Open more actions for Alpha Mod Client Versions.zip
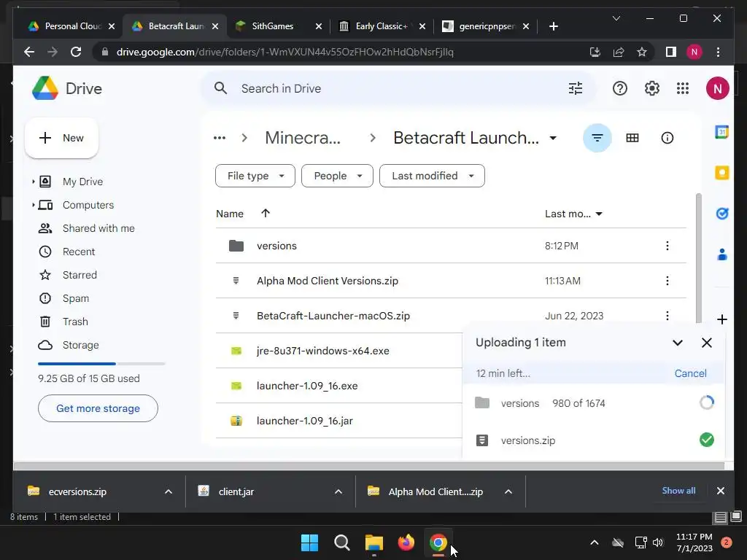 click(667, 281)
